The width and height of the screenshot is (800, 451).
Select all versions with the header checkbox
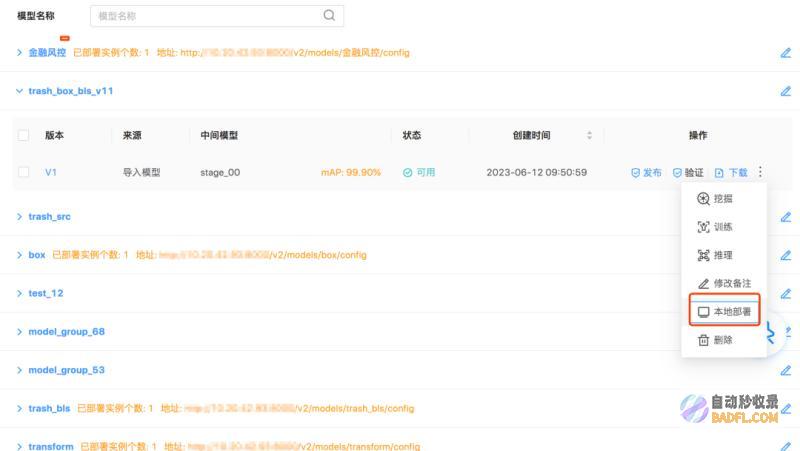click(23, 135)
